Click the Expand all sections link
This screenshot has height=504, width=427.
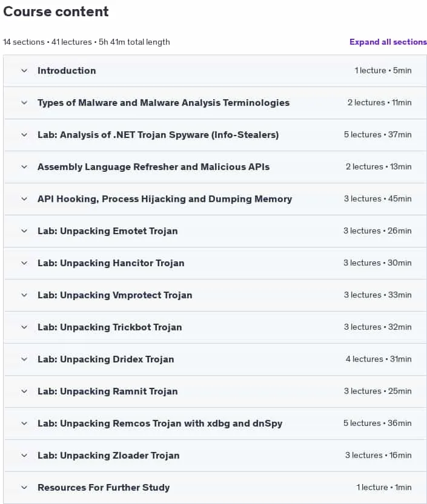pos(388,42)
